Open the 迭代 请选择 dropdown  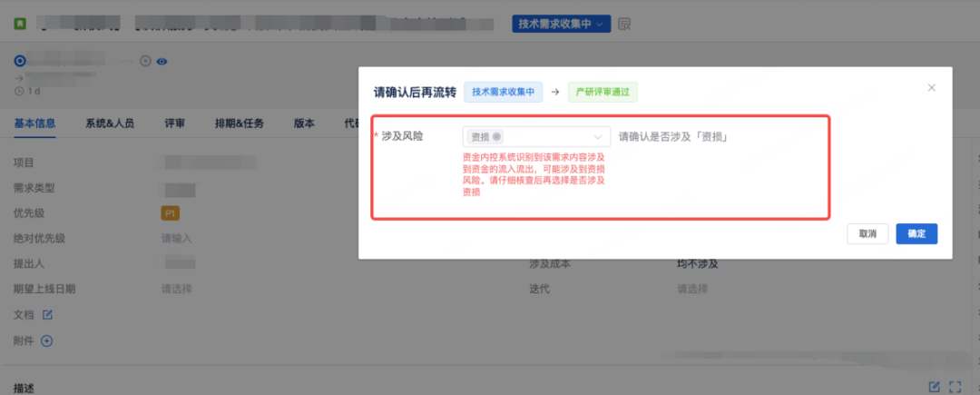692,289
